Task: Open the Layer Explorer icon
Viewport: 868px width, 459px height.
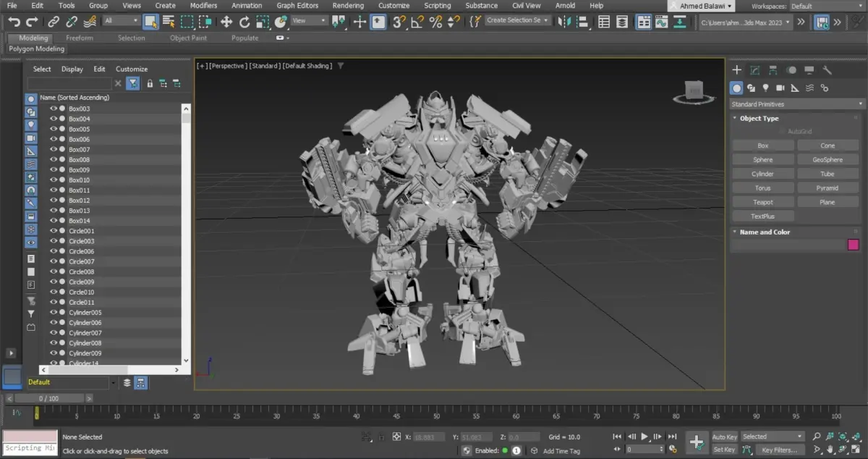Action: 623,22
